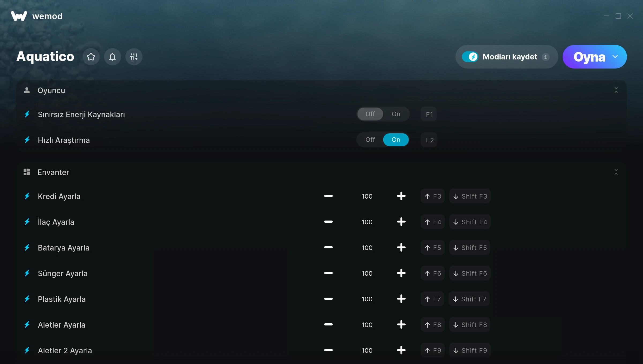Screen dimensions: 643x364
Task: Click the Shift F5 hotkey for Batarya
Action: (470, 248)
